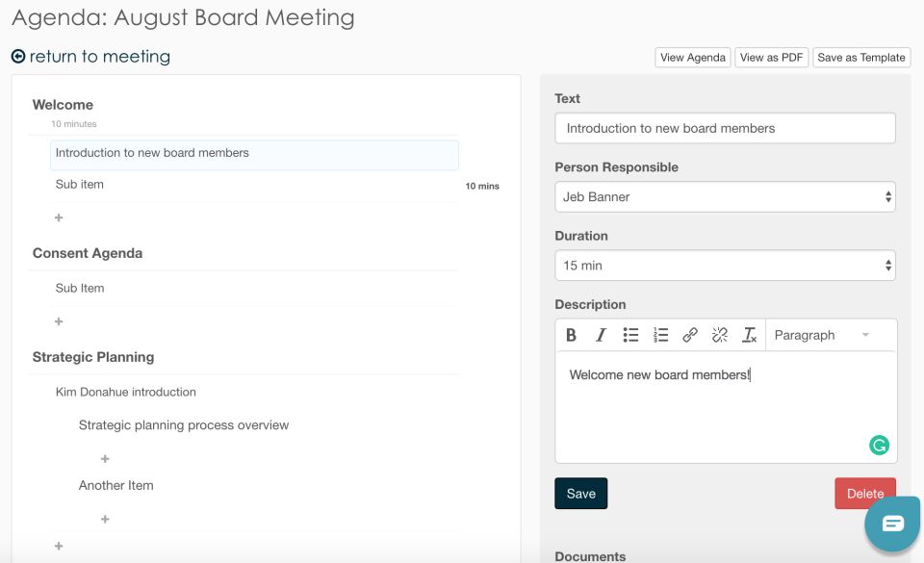Create a bulleted list in the description
The image size is (924, 563).
tap(630, 335)
